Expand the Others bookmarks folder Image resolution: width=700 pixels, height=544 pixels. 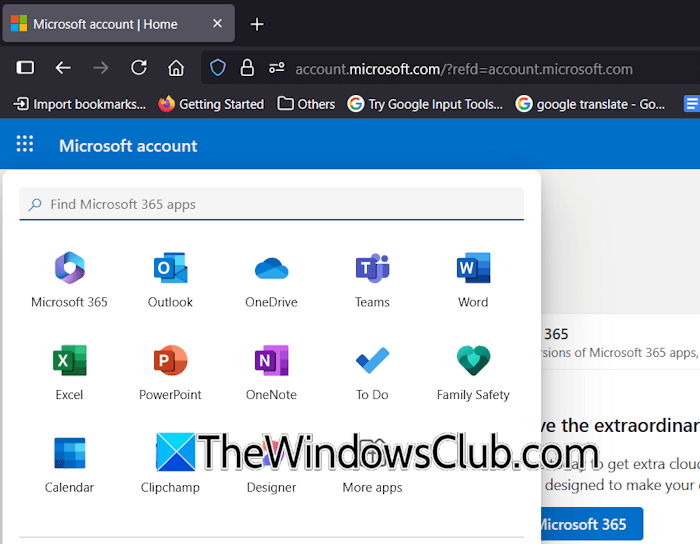tap(306, 104)
